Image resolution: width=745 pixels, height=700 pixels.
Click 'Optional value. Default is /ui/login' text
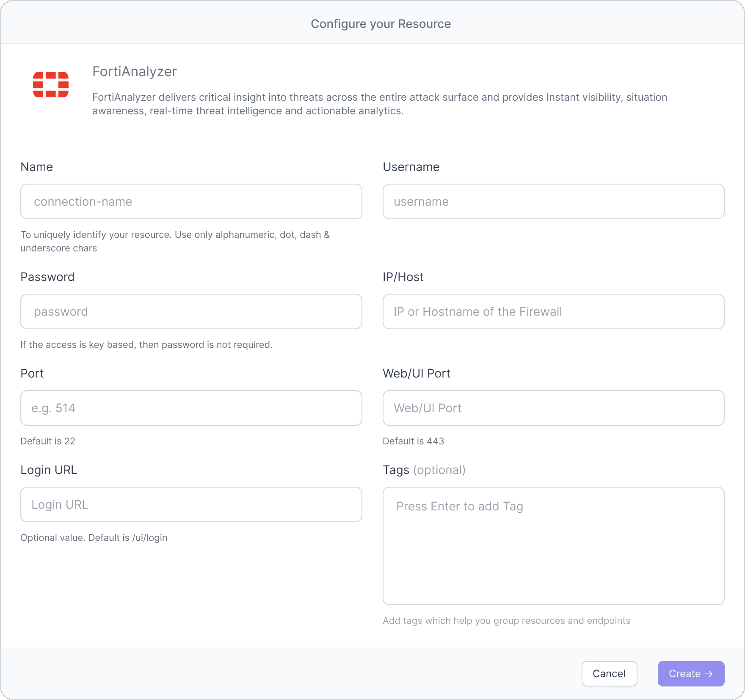[94, 537]
